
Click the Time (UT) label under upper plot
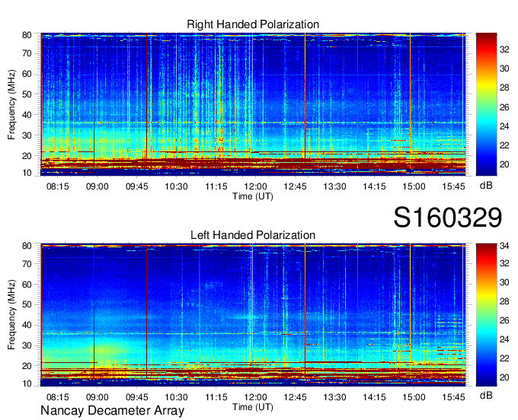(x=253, y=196)
